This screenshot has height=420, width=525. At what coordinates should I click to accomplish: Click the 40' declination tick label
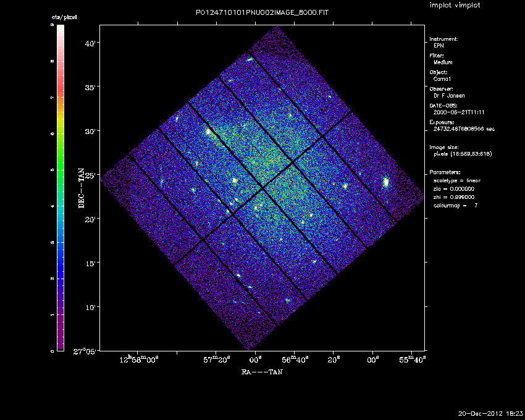[x=91, y=43]
